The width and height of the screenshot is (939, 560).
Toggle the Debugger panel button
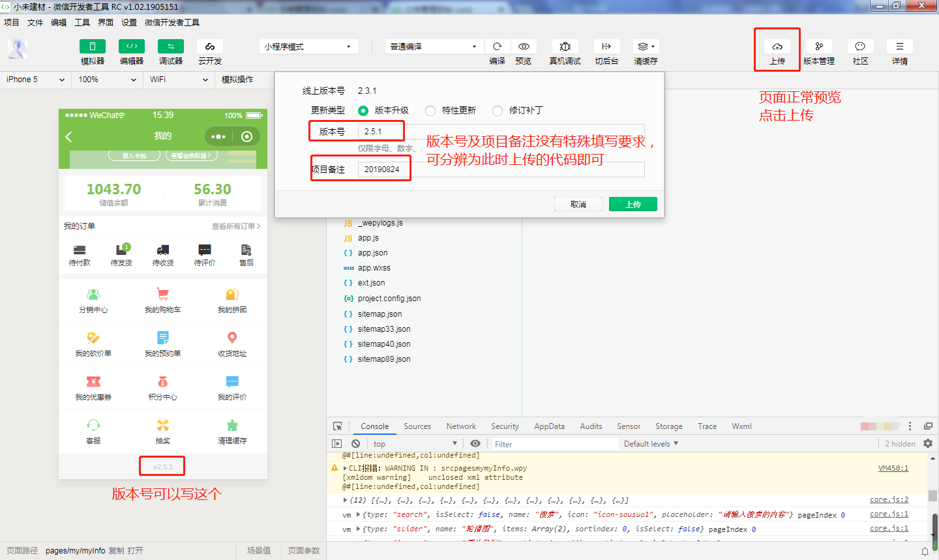click(x=171, y=46)
